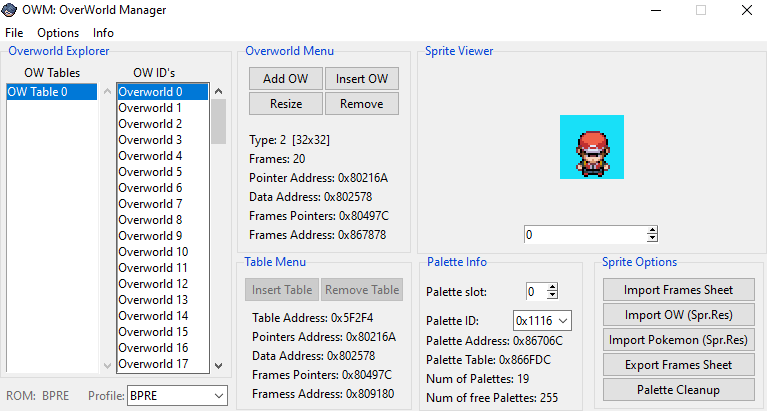Click the frame number input field

pyautogui.click(x=584, y=234)
